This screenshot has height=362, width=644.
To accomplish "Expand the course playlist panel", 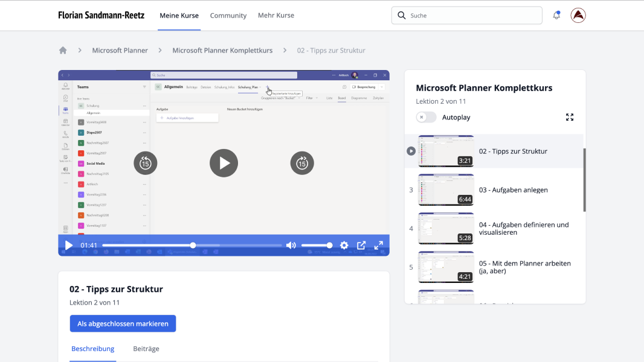I will (570, 117).
